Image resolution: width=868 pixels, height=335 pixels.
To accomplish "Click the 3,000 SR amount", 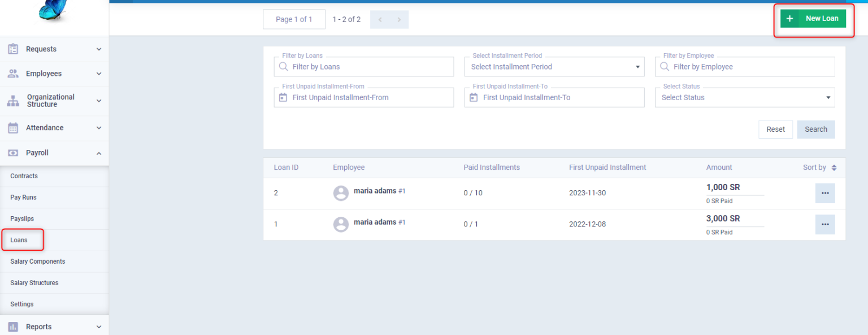I will tap(723, 218).
